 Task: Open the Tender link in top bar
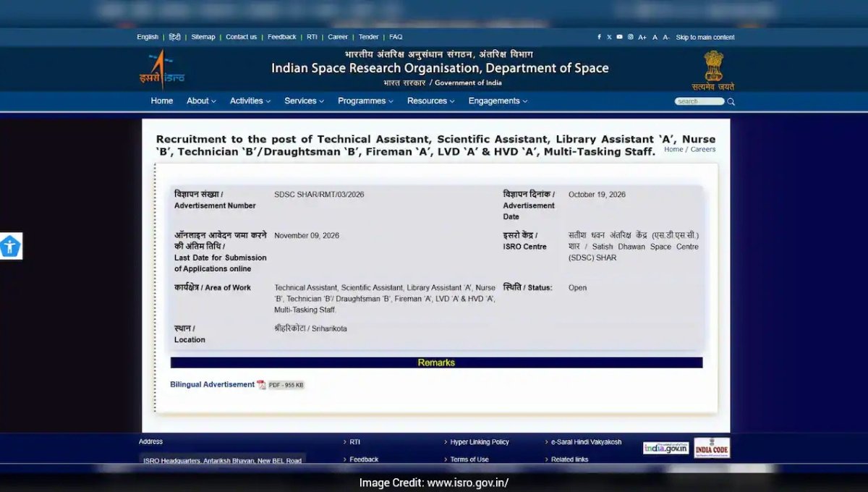[x=369, y=37]
